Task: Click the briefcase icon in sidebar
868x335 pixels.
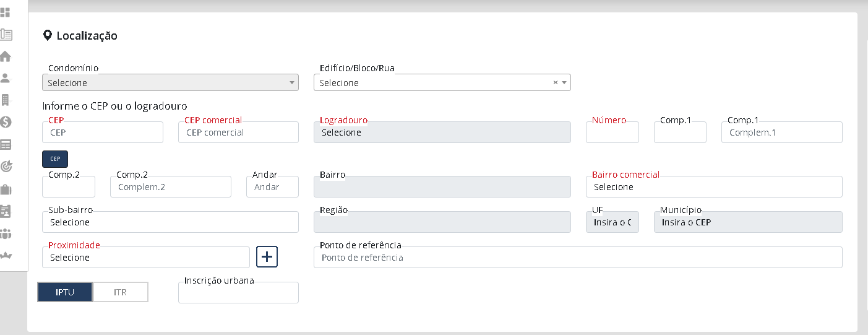Action: pos(6,189)
